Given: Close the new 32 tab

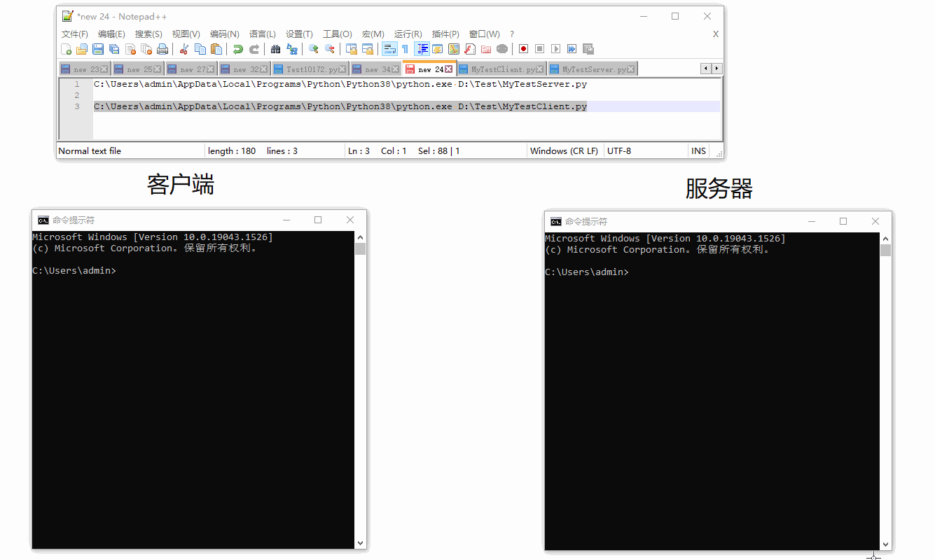Looking at the screenshot, I should tap(262, 68).
